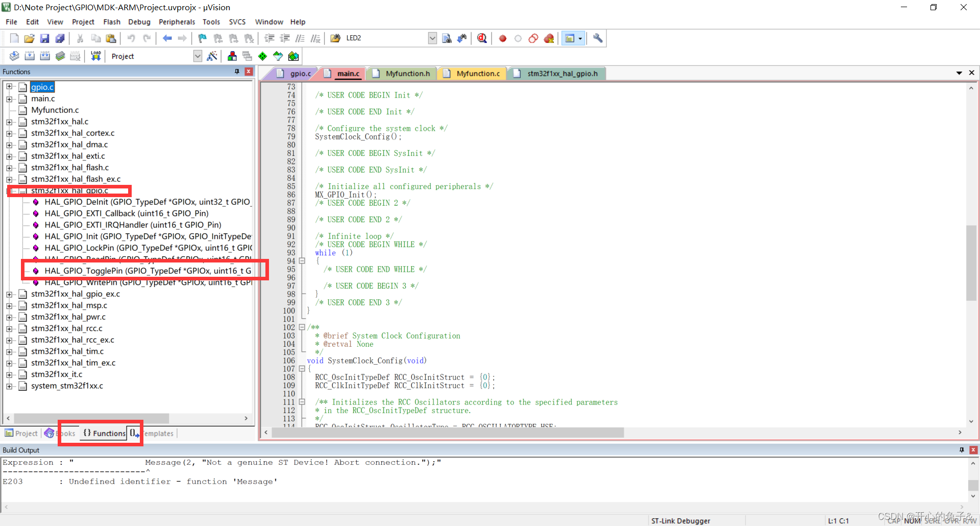Open Find in Files with the folder-binoculars icon

coord(335,38)
